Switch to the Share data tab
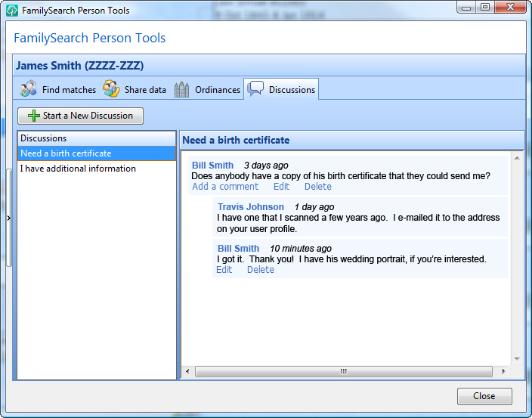The width and height of the screenshot is (532, 418). tap(135, 89)
